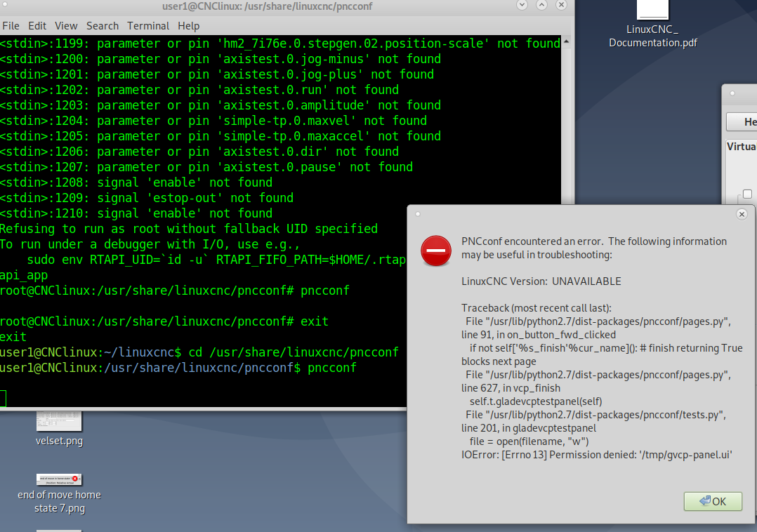Open the View menu in terminal
Image resolution: width=757 pixels, height=532 pixels.
coord(66,26)
